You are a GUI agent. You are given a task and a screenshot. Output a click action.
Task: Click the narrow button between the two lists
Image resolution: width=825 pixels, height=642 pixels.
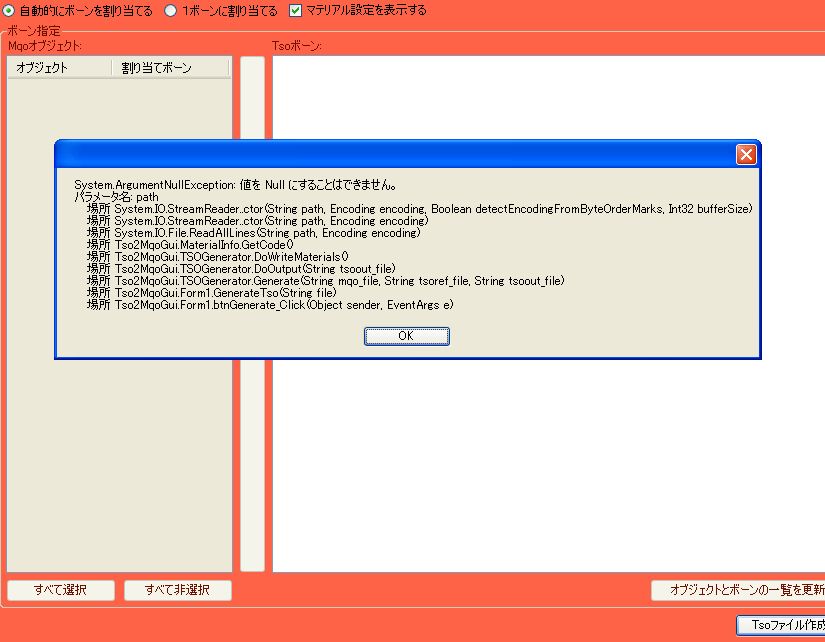pyautogui.click(x=252, y=100)
